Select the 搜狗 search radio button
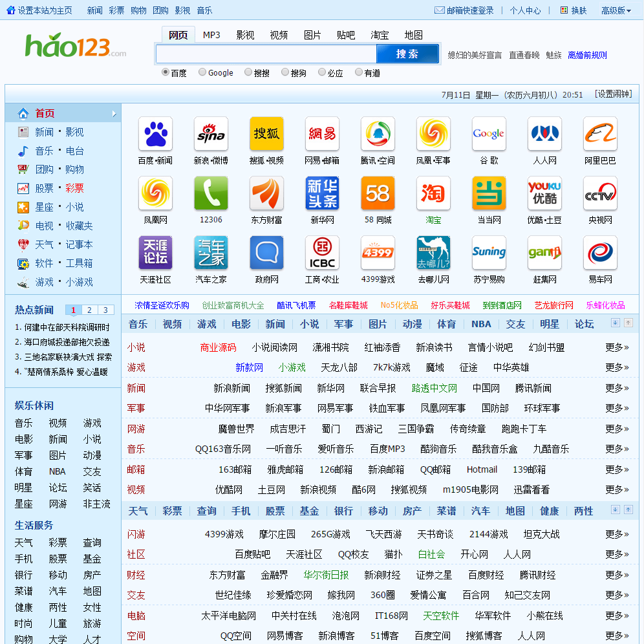This screenshot has height=644, width=644. click(284, 73)
